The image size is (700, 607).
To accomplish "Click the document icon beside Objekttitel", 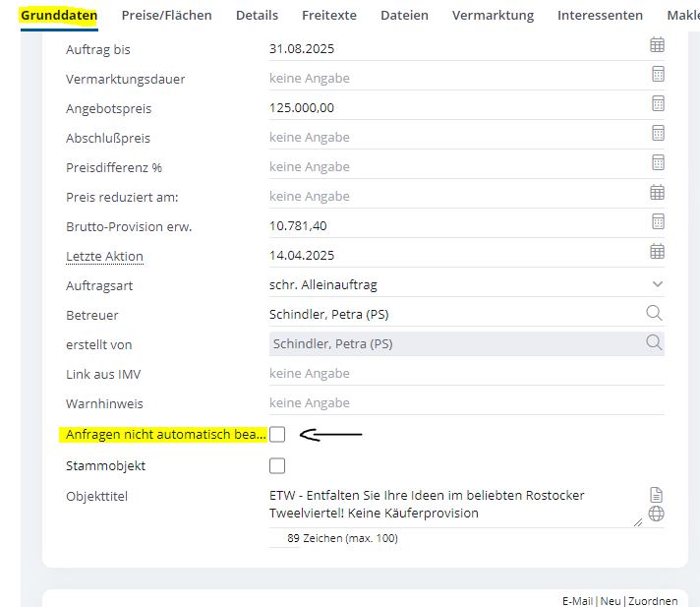I will click(657, 494).
